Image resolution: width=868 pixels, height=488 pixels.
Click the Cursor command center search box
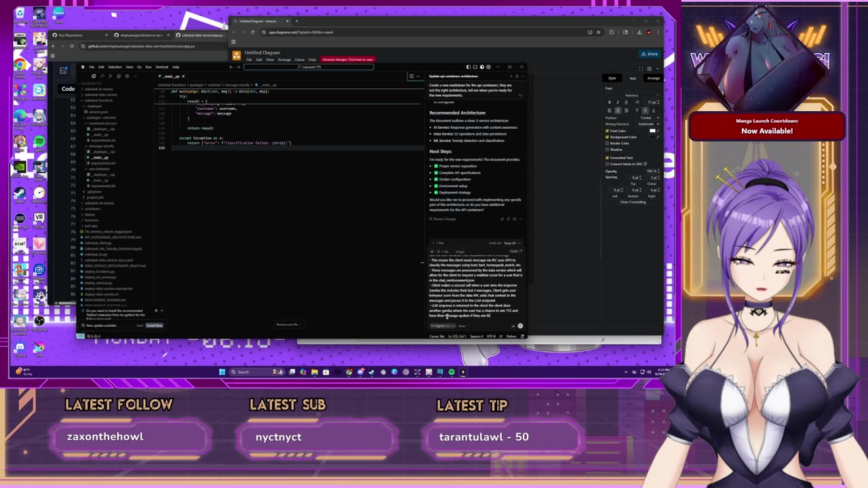coord(308,67)
